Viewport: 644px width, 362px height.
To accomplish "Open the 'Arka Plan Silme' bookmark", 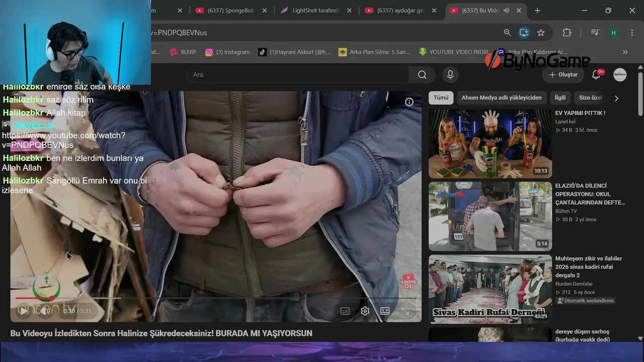I will tap(374, 52).
